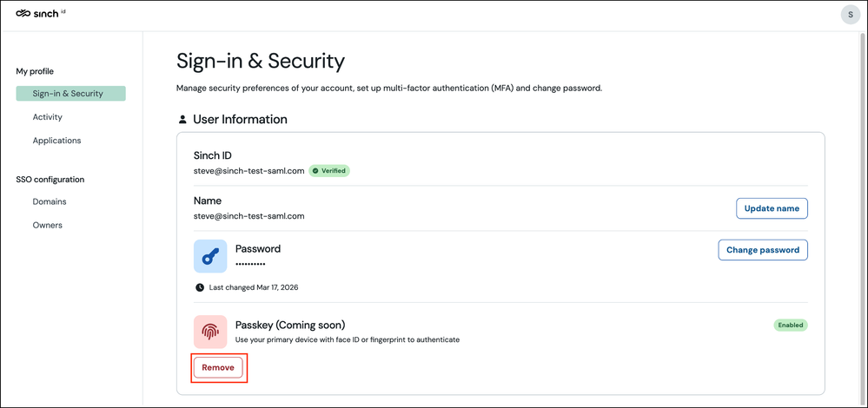Screen dimensions: 868x408
Task: Click the Sign-in & Security heading
Action: [x=261, y=62]
